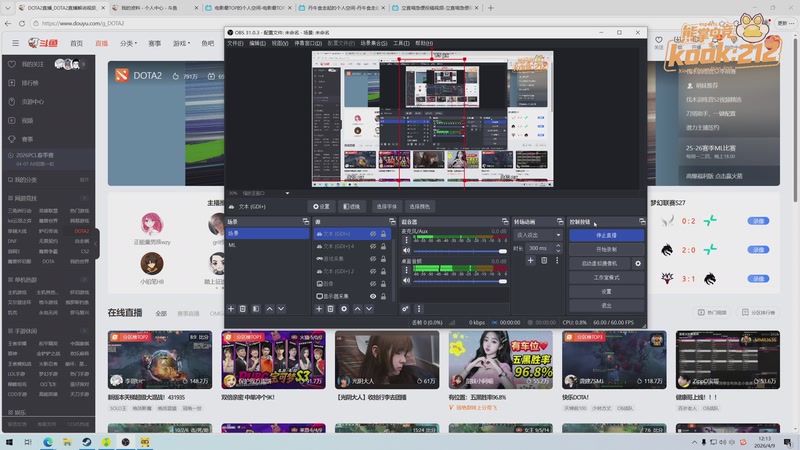The image size is (800, 450).
Task: Add a transition with the plus icon
Action: [531, 260]
